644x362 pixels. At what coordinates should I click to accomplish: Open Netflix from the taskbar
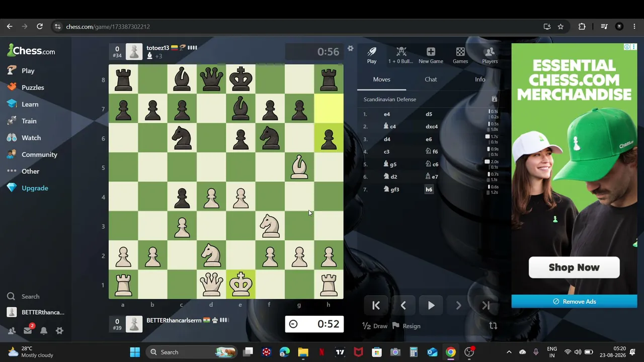(x=321, y=352)
